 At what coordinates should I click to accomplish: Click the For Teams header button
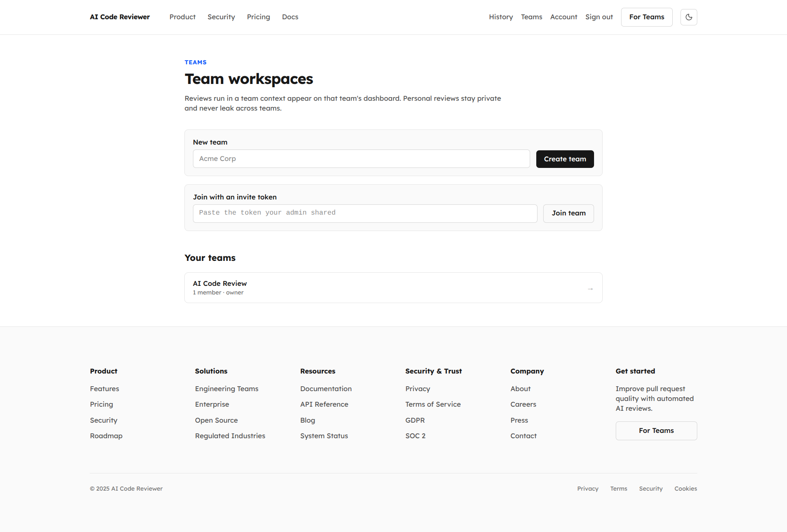646,17
